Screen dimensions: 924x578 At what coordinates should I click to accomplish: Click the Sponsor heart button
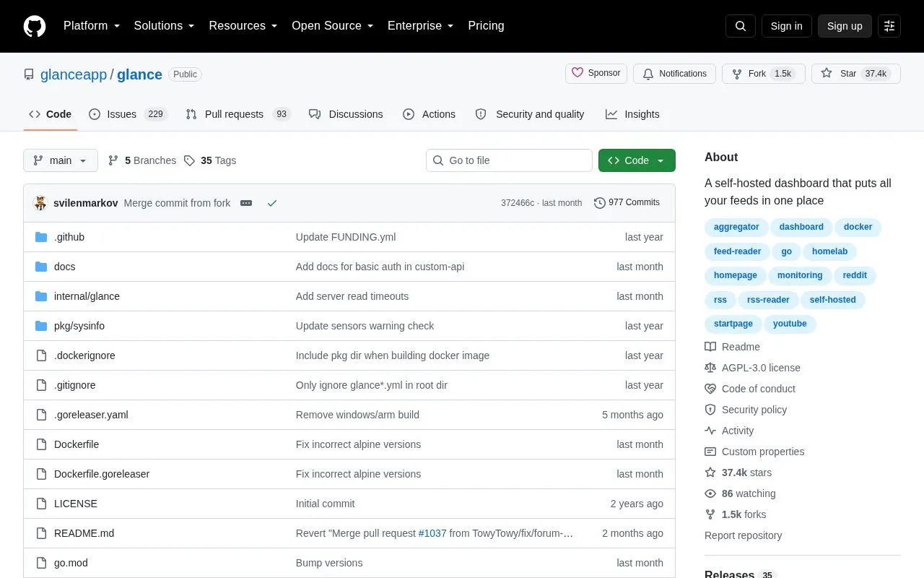(596, 73)
